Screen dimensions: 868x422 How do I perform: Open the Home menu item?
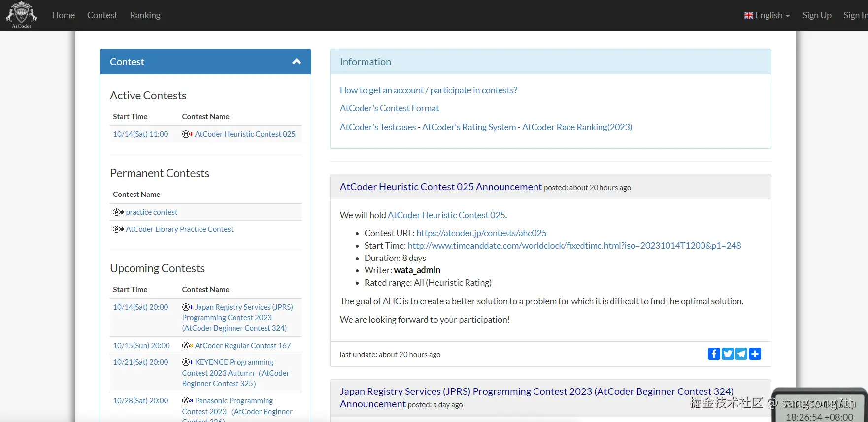tap(64, 15)
